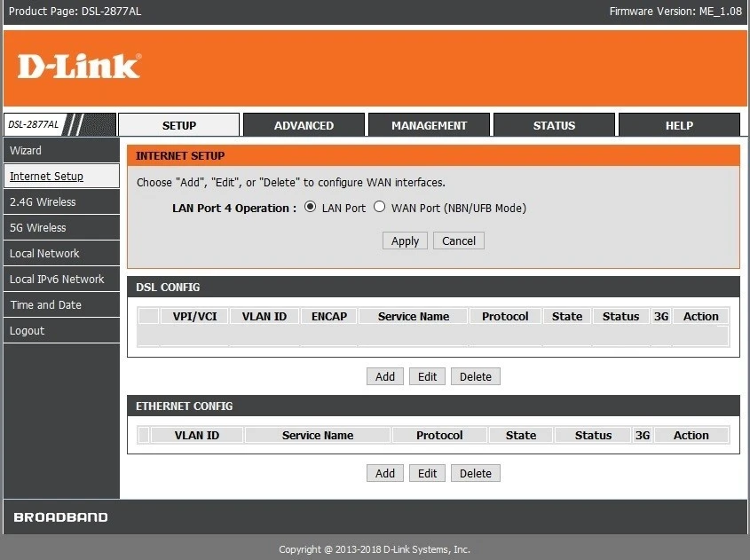
Task: Click Ethernet Config Status header
Action: click(593, 435)
